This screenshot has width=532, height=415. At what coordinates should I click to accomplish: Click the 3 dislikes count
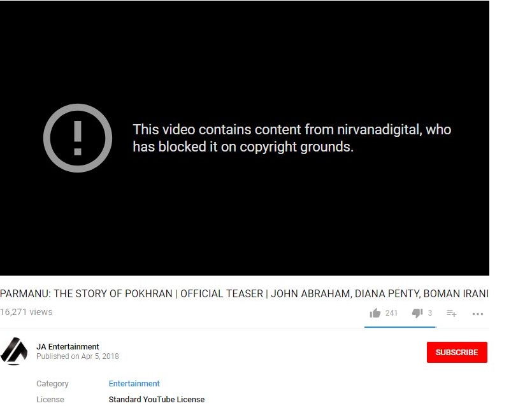click(429, 313)
